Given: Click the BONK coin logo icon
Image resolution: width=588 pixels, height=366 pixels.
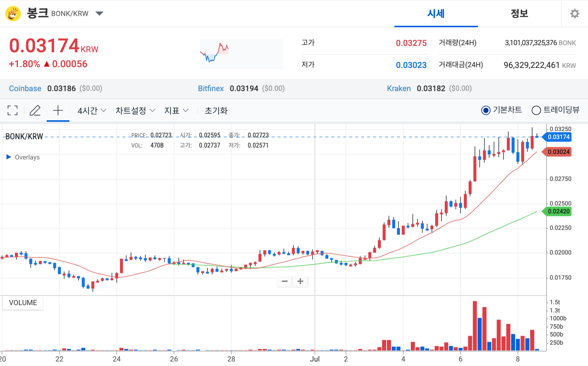Looking at the screenshot, I should point(13,13).
